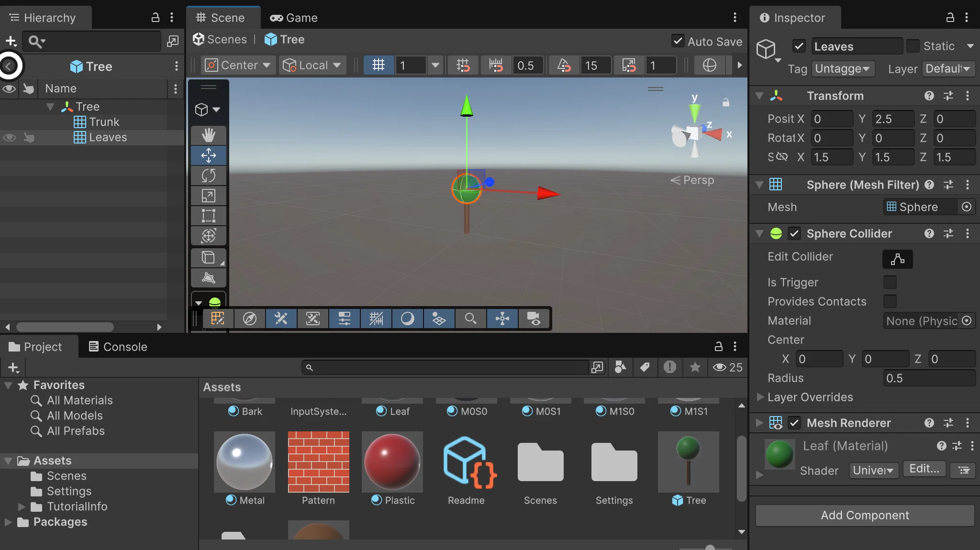Collapse the Transform component

coord(759,96)
